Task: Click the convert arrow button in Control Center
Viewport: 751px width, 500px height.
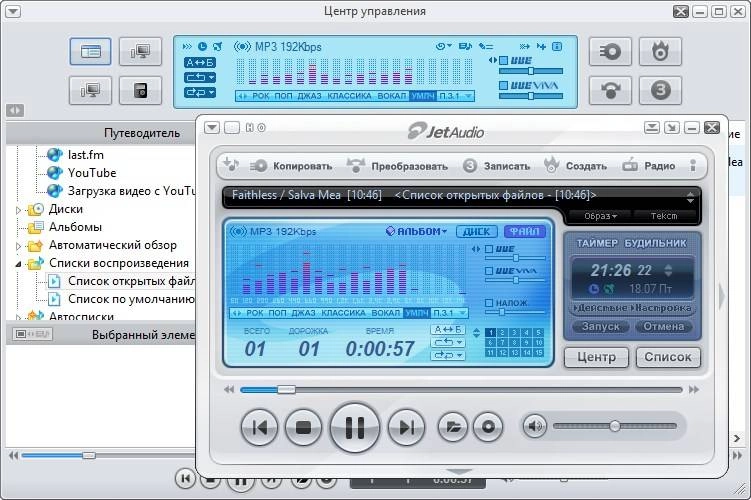Action: [610, 90]
